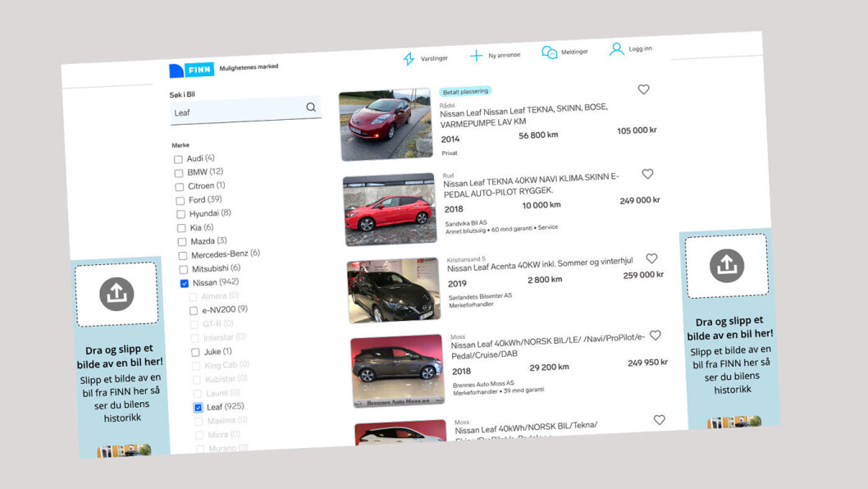Open Varslinger from the top menu

434,58
